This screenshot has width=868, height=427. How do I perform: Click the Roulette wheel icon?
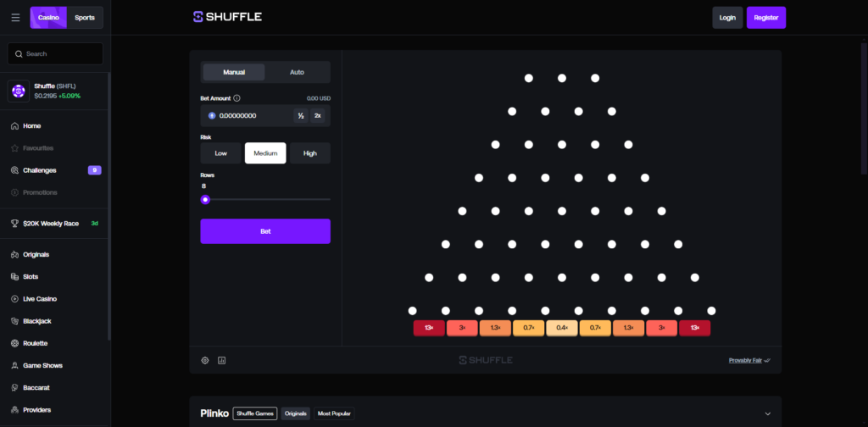15,343
